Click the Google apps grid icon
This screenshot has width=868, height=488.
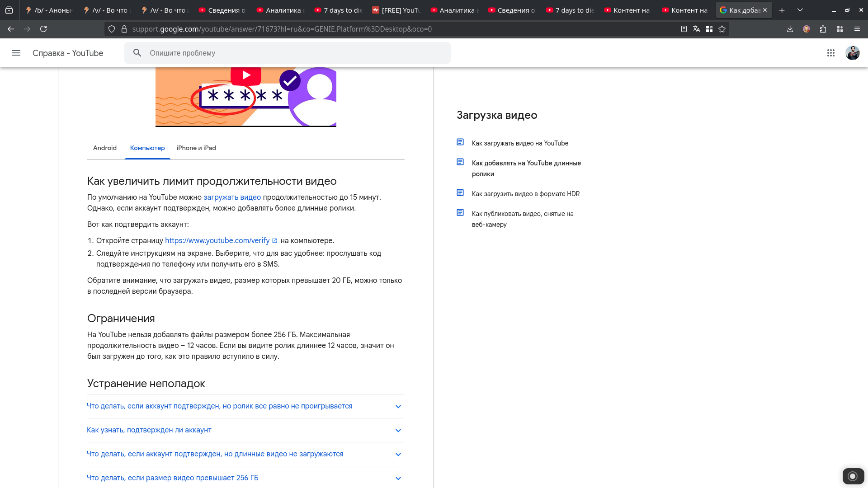pos(830,53)
